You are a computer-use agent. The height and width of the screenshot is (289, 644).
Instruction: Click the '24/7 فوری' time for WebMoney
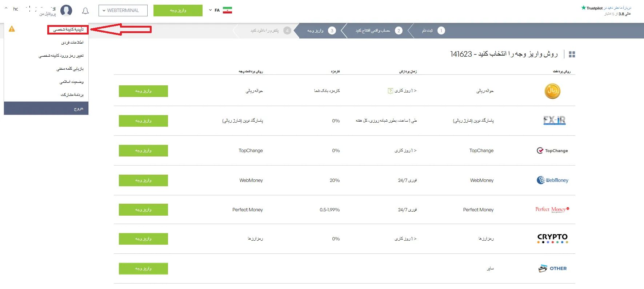pos(407,180)
